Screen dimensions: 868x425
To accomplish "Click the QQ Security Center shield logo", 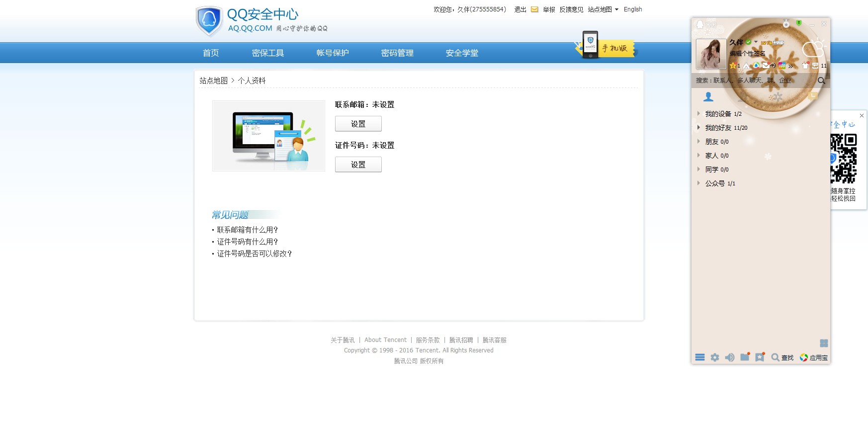I will coord(209,21).
